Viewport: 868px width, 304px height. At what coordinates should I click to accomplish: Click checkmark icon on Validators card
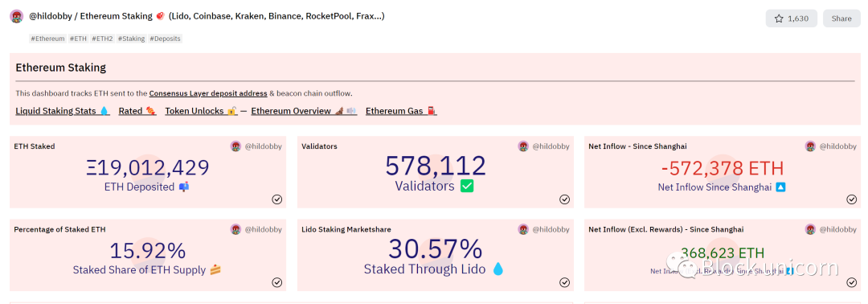564,199
